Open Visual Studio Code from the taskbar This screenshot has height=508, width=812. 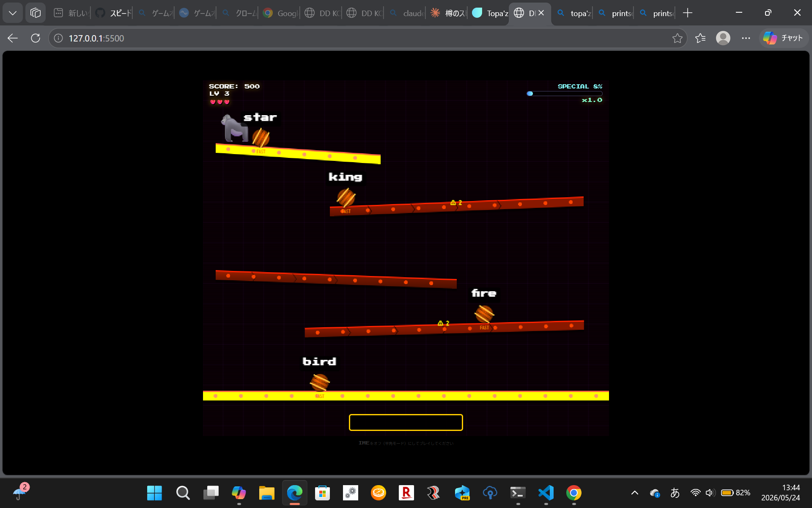546,493
